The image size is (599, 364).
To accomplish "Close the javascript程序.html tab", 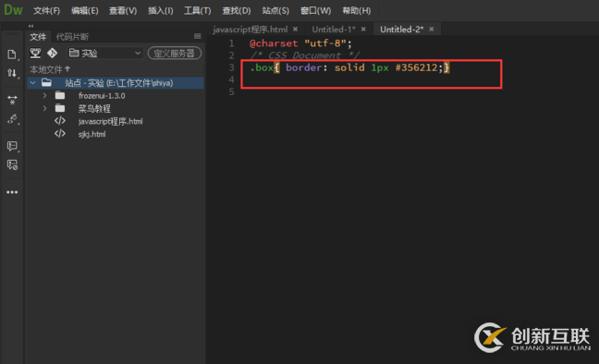I will [x=295, y=29].
